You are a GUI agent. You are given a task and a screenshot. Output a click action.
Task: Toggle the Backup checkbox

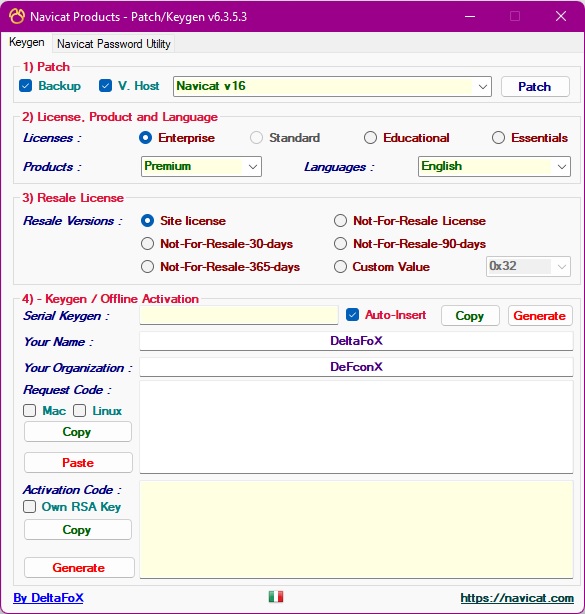pos(25,86)
